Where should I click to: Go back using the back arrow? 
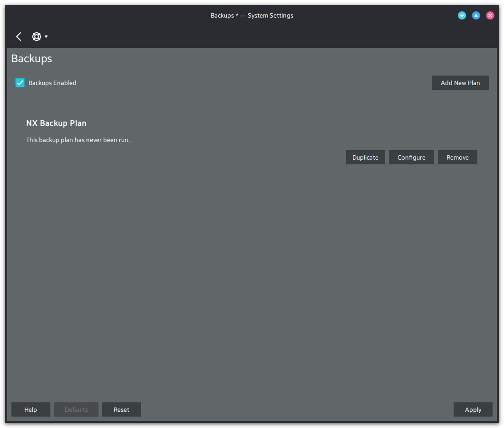[19, 37]
